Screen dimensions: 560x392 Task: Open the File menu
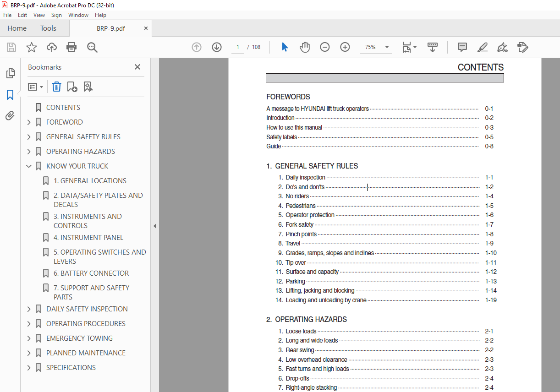click(7, 15)
